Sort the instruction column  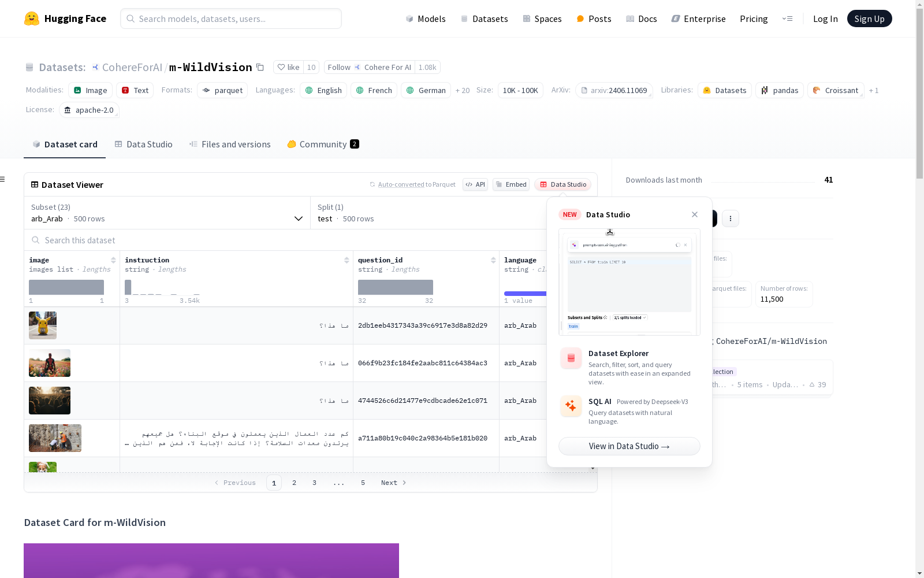pyautogui.click(x=346, y=260)
